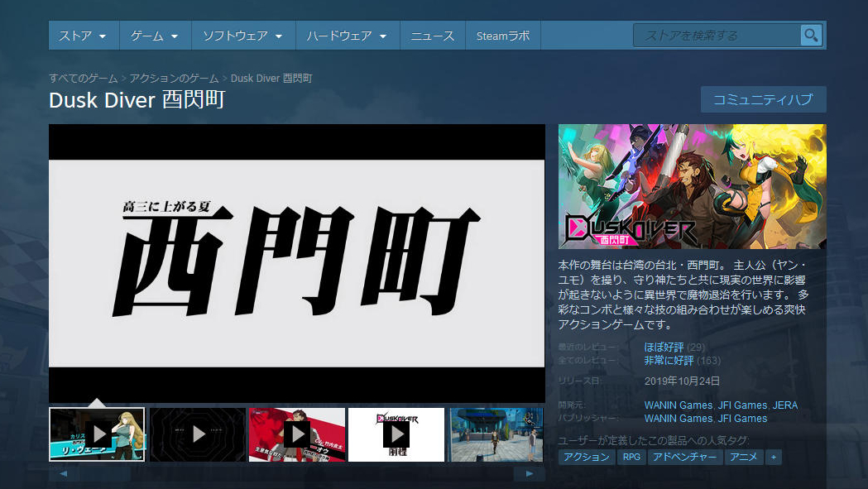The width and height of the screenshot is (868, 489).
Task: Open publisher JFI Games link
Action: [742, 419]
